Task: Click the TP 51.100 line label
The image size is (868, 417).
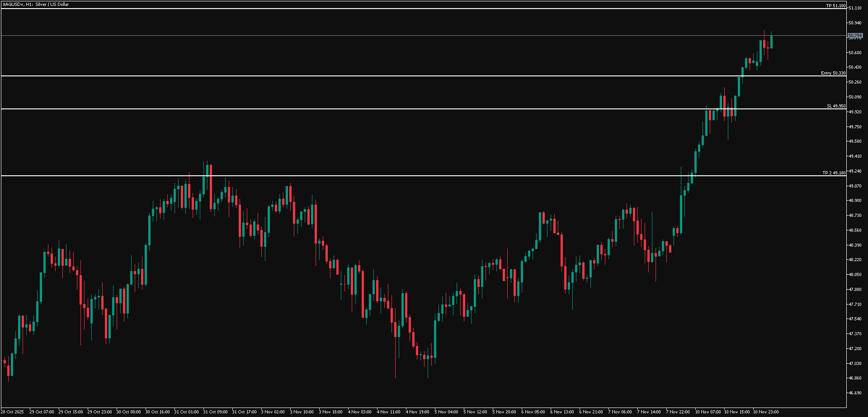Action: click(x=835, y=5)
